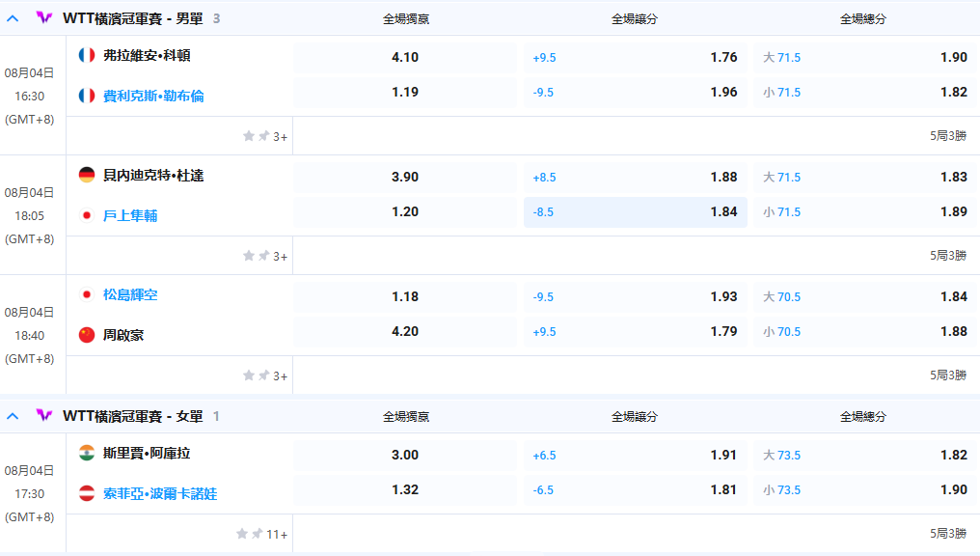This screenshot has width=980, height=556.
Task: Bet moneyline 3.00 on 斯里賈•阿庫拉
Action: click(x=405, y=455)
